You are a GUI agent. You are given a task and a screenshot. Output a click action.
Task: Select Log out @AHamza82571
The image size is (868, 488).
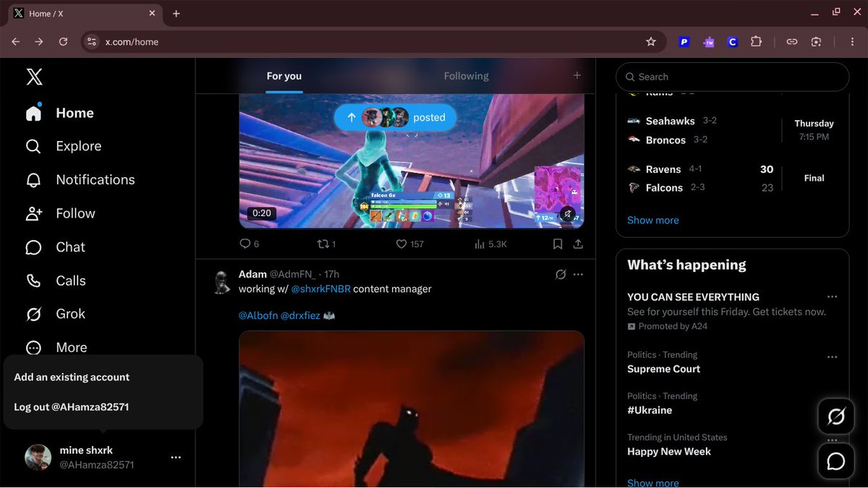[72, 407]
